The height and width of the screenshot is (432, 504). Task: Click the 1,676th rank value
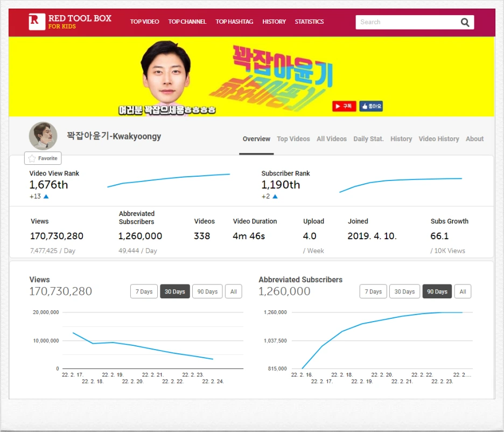click(48, 185)
